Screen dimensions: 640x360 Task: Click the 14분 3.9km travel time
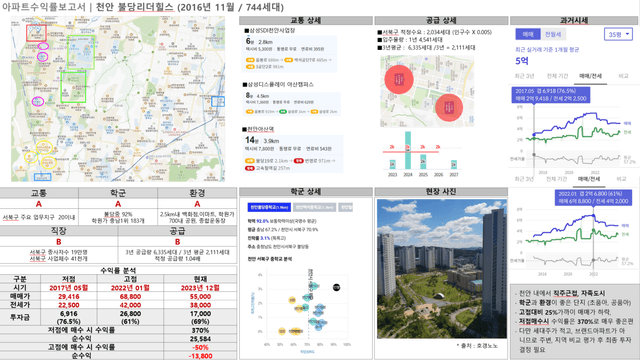click(x=262, y=140)
